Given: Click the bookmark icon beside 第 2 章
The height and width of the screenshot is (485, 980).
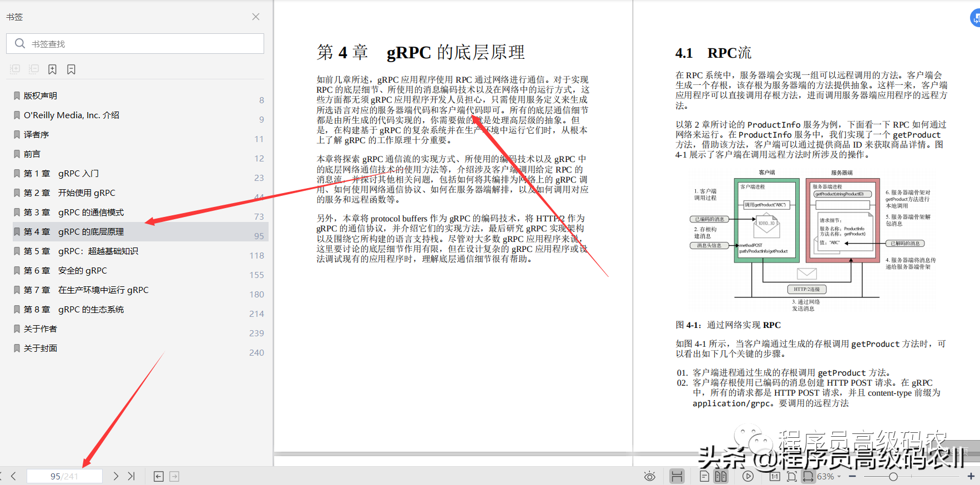Looking at the screenshot, I should point(17,193).
